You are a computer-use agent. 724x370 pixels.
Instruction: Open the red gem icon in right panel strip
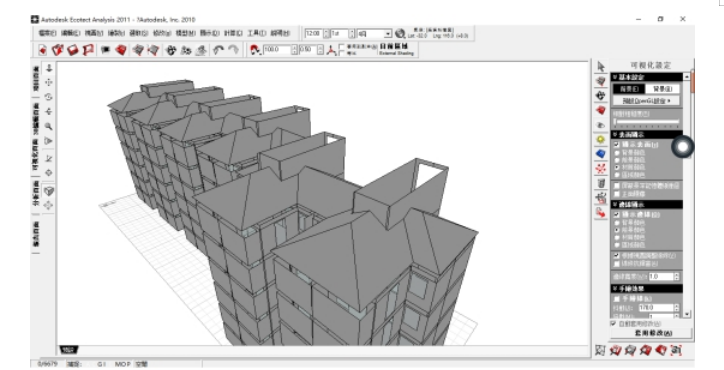(600, 110)
